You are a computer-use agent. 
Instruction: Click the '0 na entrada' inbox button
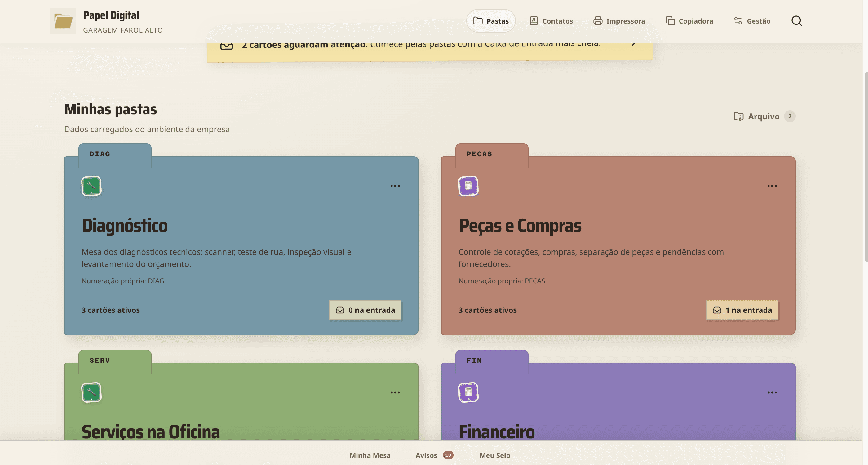(365, 310)
